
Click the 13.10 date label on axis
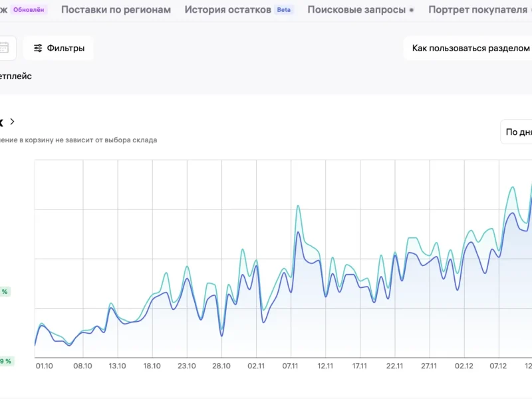click(117, 365)
